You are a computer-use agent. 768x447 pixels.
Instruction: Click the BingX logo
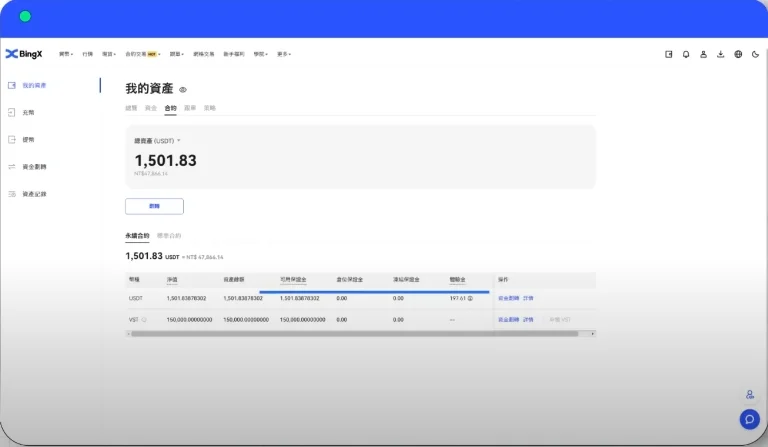tap(24, 54)
